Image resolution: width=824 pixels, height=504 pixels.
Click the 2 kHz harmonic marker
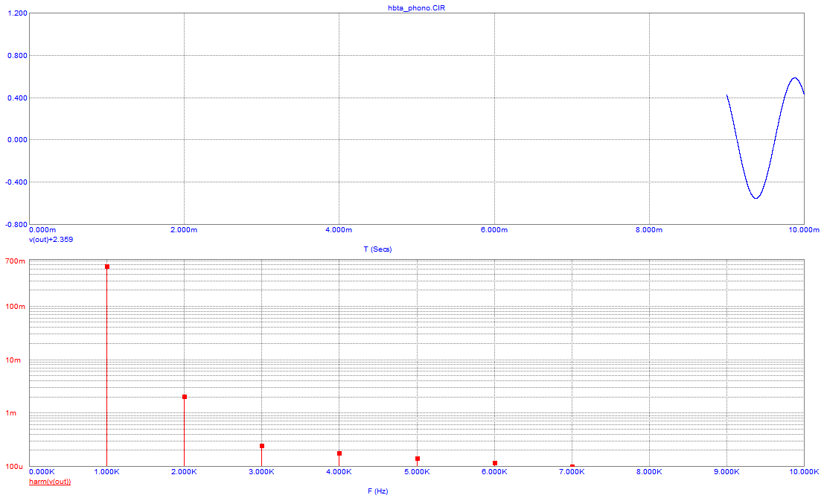click(185, 397)
